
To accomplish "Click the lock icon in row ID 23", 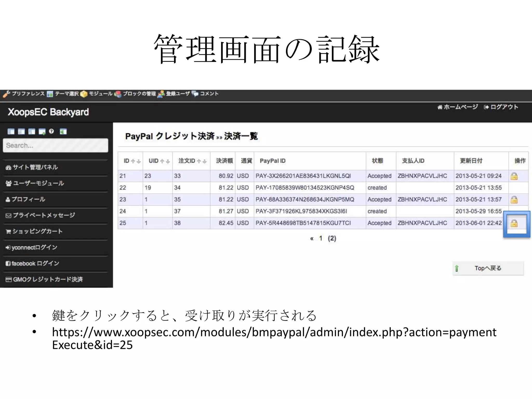I will (x=514, y=200).
